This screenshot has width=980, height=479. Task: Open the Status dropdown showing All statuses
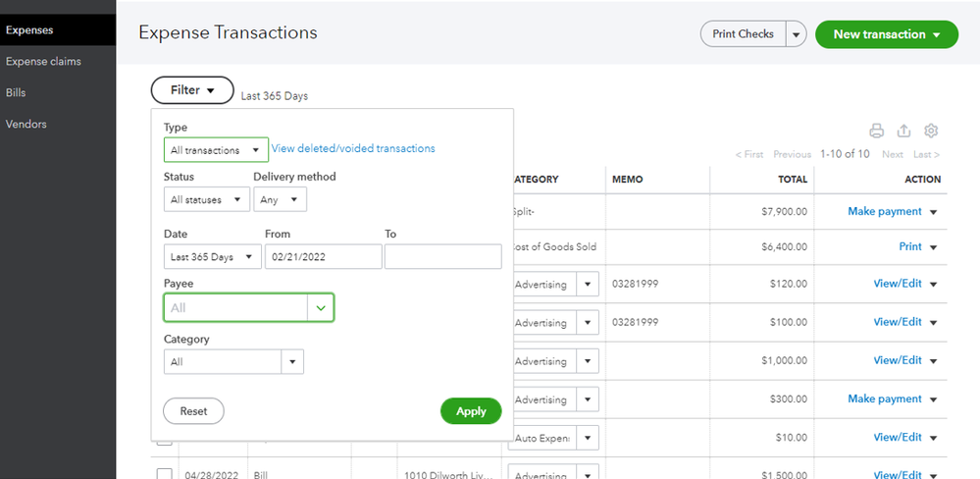pyautogui.click(x=206, y=200)
